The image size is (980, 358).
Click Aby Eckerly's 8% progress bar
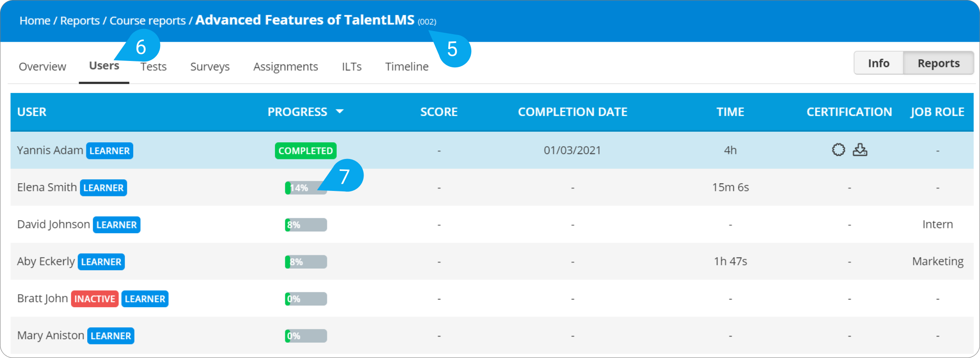306,262
